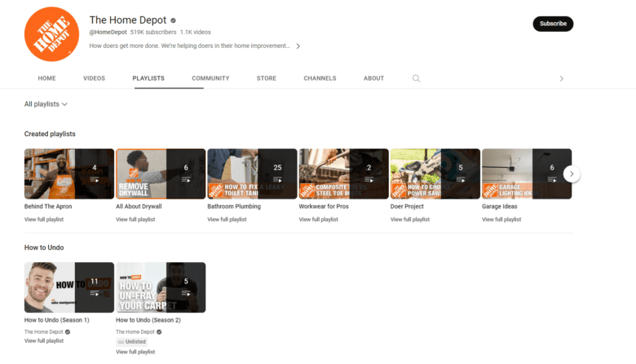Viewport: 636px width, 364px height.
Task: Click the verified check icon under Season 2
Action: (x=159, y=332)
